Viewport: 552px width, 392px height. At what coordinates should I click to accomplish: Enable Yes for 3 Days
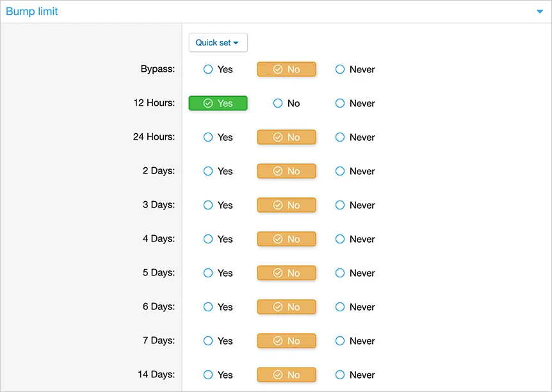click(208, 205)
